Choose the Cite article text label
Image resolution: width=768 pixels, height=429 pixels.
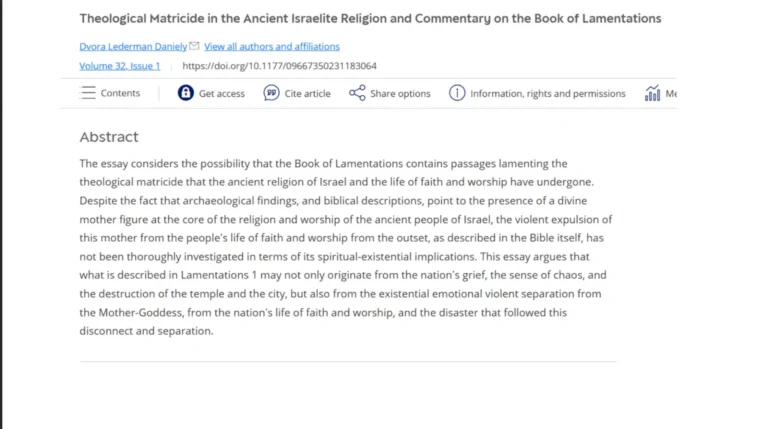(x=307, y=93)
